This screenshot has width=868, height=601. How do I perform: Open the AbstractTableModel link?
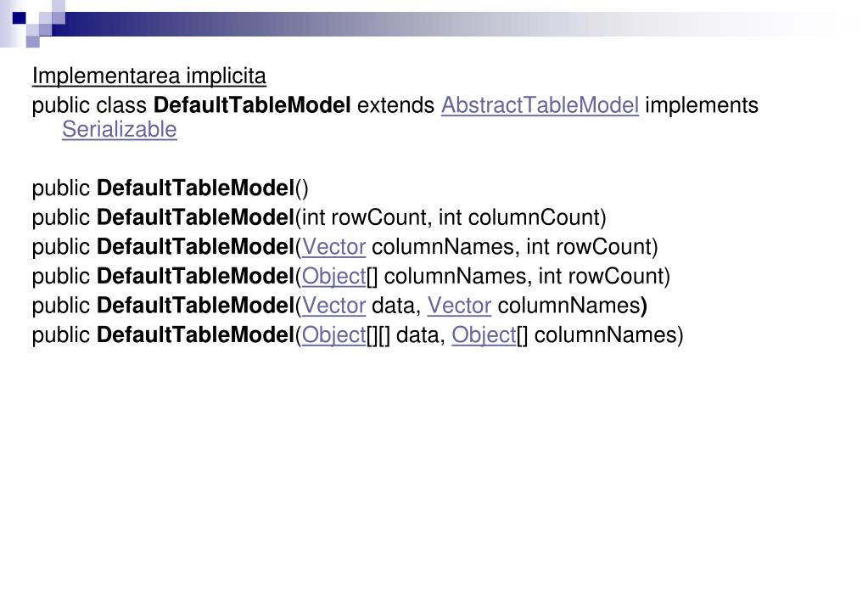tap(540, 105)
